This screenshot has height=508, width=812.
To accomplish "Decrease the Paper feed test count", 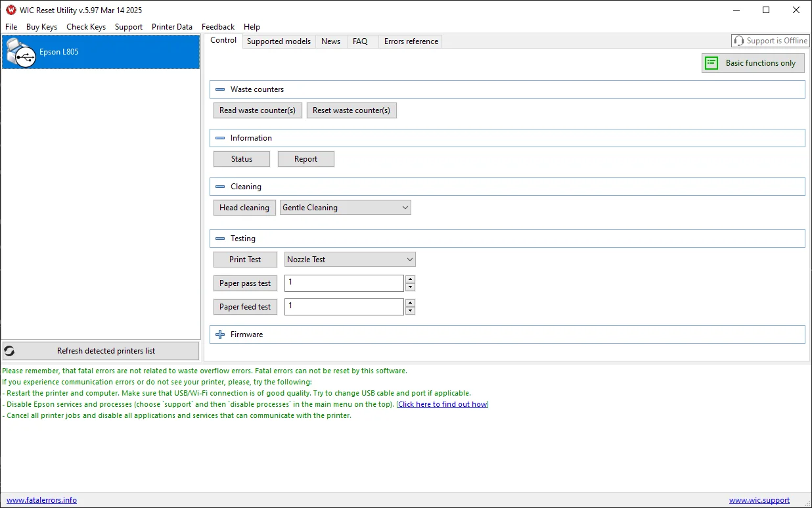I will pyautogui.click(x=411, y=311).
